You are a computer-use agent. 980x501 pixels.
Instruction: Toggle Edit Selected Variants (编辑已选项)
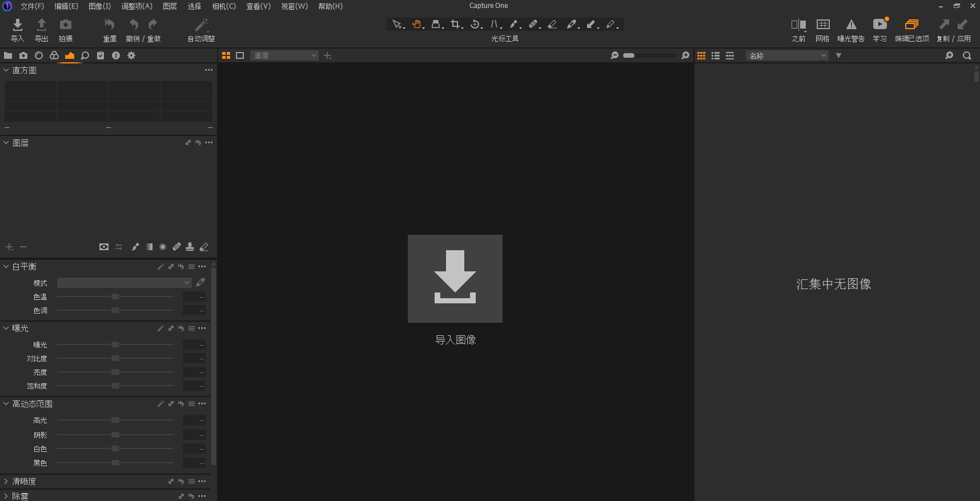coord(911,25)
